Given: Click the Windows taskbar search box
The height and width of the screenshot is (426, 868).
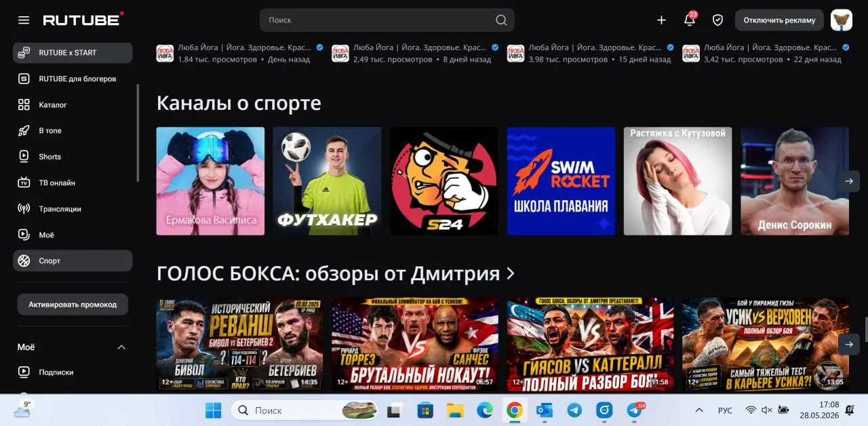Looking at the screenshot, I should [x=304, y=410].
